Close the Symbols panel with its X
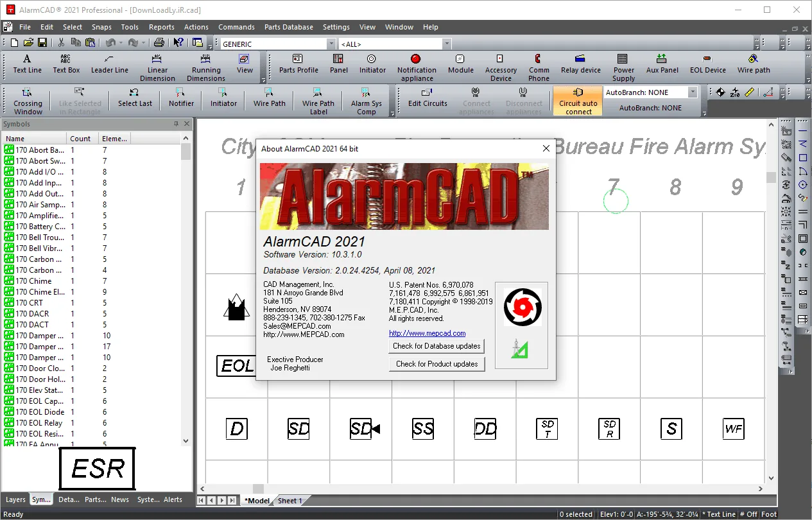 click(187, 124)
